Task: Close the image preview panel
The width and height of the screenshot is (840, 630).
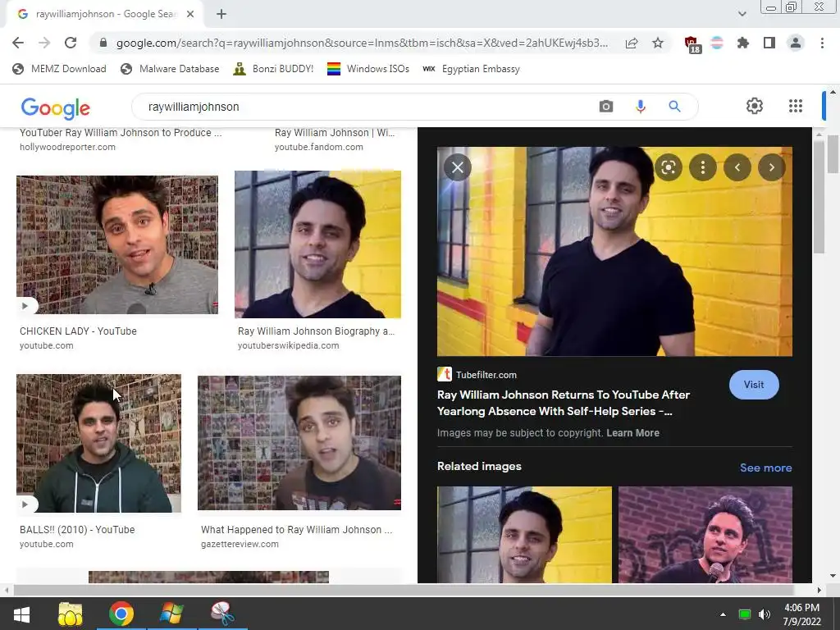Action: [x=458, y=167]
